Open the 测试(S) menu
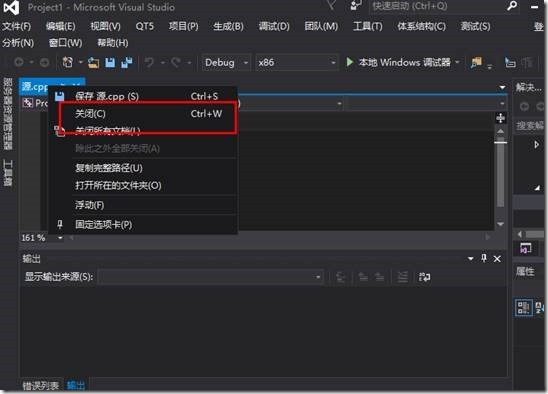Image resolution: width=548 pixels, height=394 pixels. pyautogui.click(x=475, y=27)
